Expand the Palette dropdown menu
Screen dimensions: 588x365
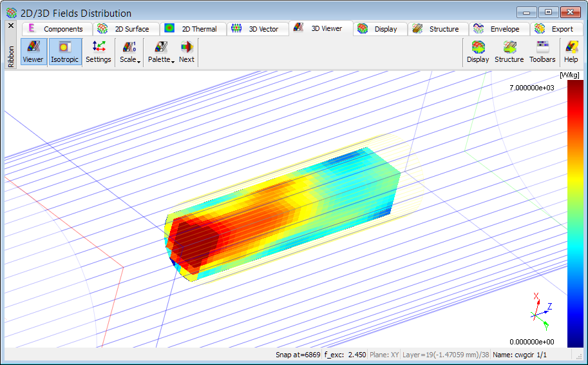(161, 52)
